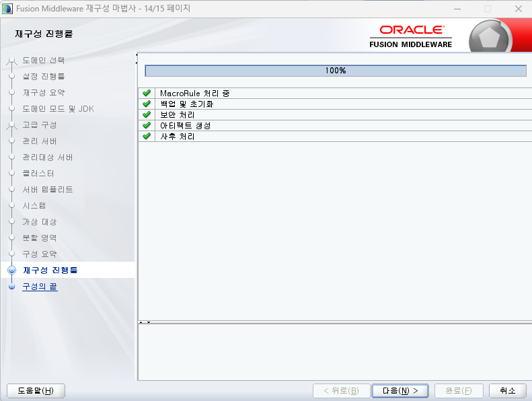Select 관리 서버 step in sidebar
This screenshot has width=532, height=401.
[40, 141]
